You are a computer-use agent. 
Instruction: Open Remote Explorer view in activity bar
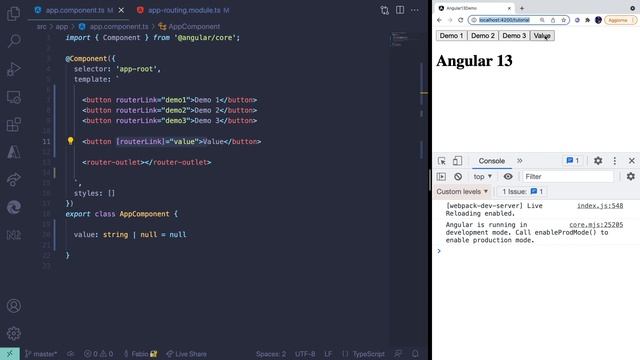point(13,98)
